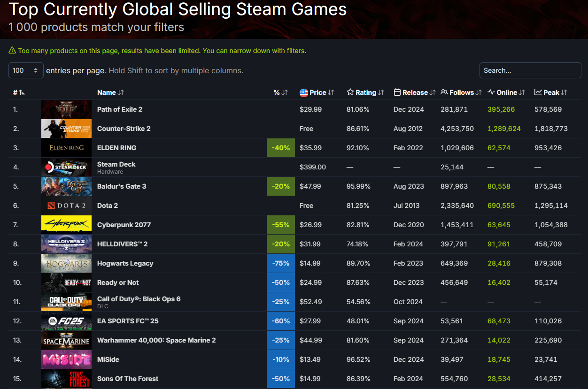
Task: Open EA SPORTS FC 25 thumbnail
Action: [x=66, y=321]
